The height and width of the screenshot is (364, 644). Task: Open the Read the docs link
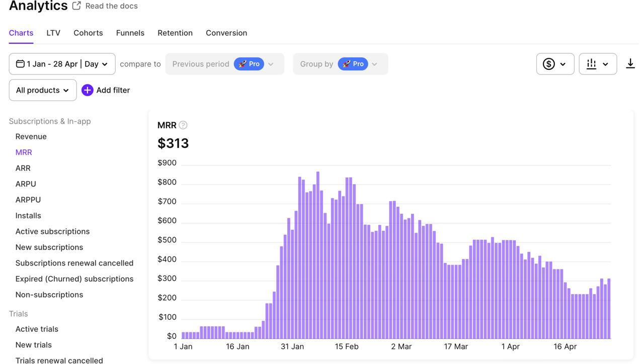click(111, 6)
